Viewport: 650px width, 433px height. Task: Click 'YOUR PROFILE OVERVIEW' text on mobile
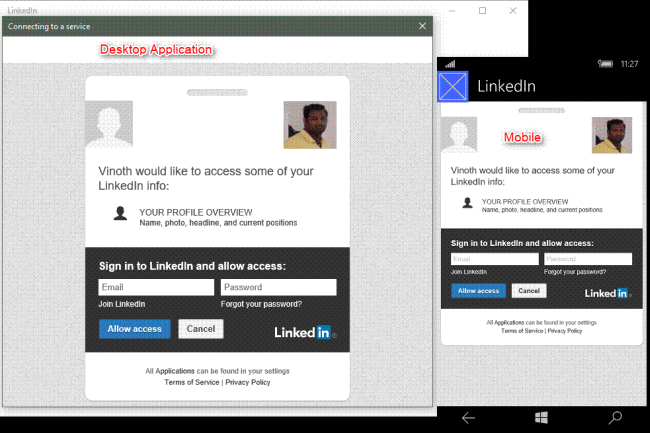[x=525, y=202]
